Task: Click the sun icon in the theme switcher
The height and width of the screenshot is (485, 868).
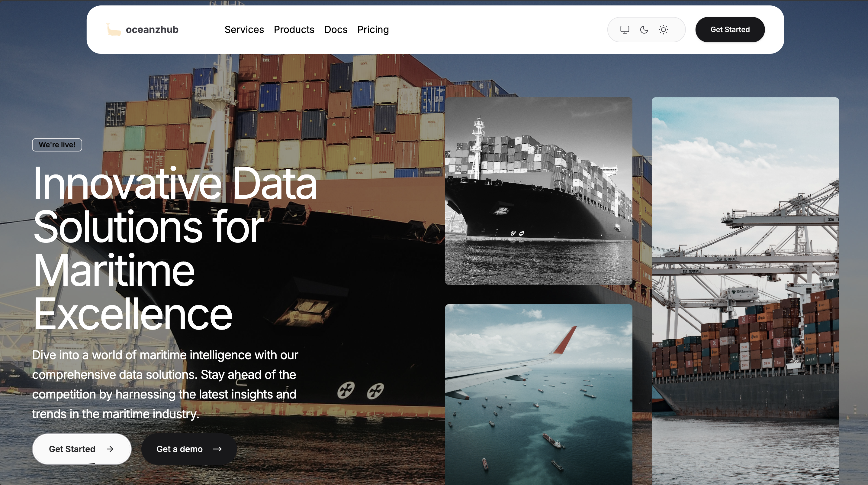Action: pos(664,29)
